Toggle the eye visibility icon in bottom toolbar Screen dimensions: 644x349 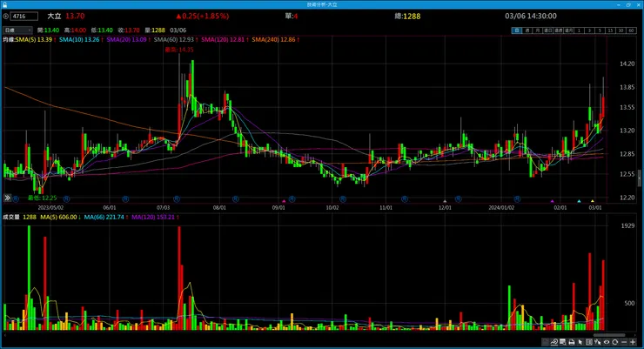coord(607,342)
